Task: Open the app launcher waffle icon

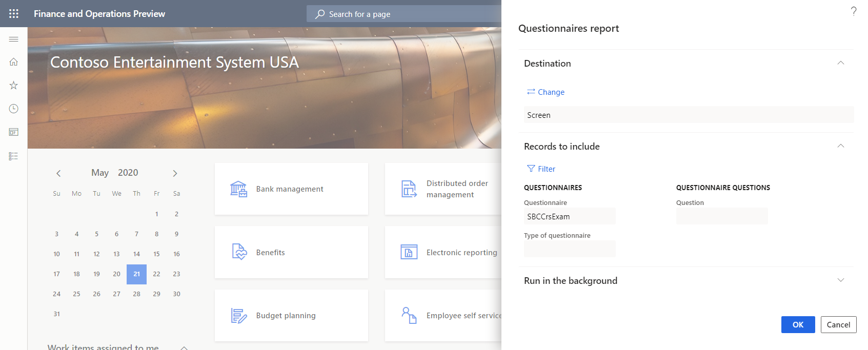Action: [x=14, y=14]
